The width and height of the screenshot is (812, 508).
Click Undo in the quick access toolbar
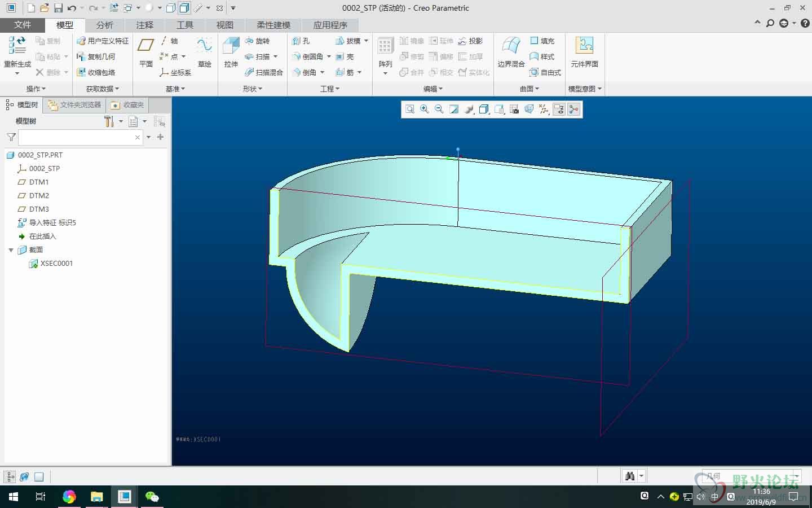coord(72,8)
